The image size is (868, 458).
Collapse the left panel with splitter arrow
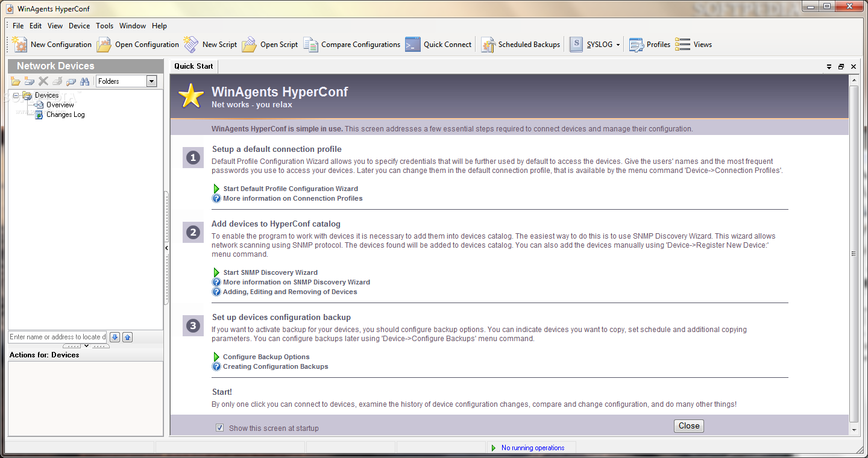166,248
